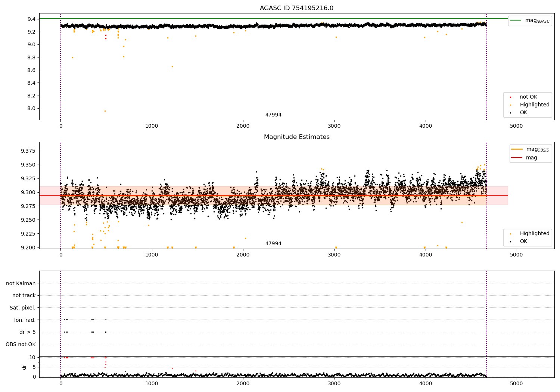560x392 pixels.
Task: Click the '8.0' y-tick in top plot
Action: point(32,109)
